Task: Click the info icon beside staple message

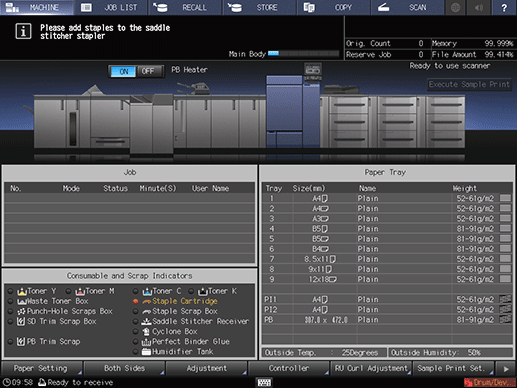Action: [23, 31]
